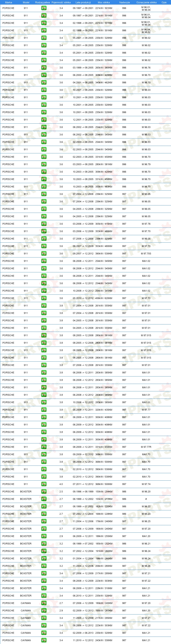Image resolution: width=171 pixels, height=644 pixels.
Task: Click the 2.5 engine capacity cell
Action: [x=61, y=492]
